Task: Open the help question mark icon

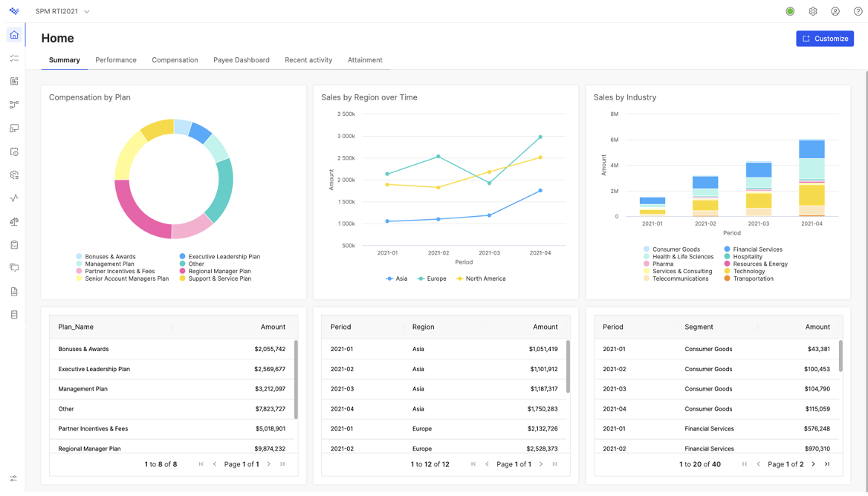Action: (x=858, y=11)
